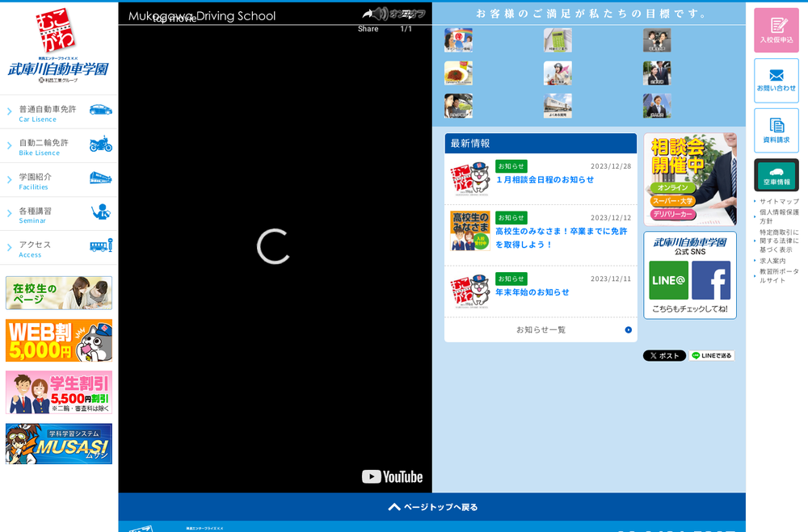Click pink 入校仮申込 button
The height and width of the screenshot is (532, 808).
tap(776, 31)
